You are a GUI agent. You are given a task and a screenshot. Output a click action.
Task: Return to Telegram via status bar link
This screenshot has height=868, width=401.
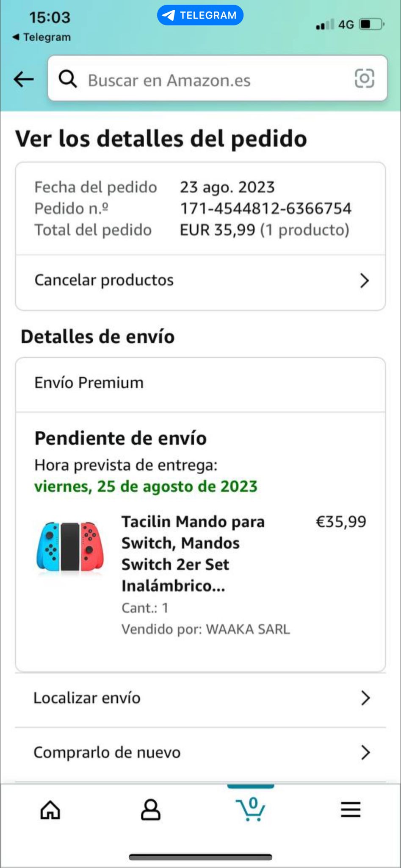[41, 37]
